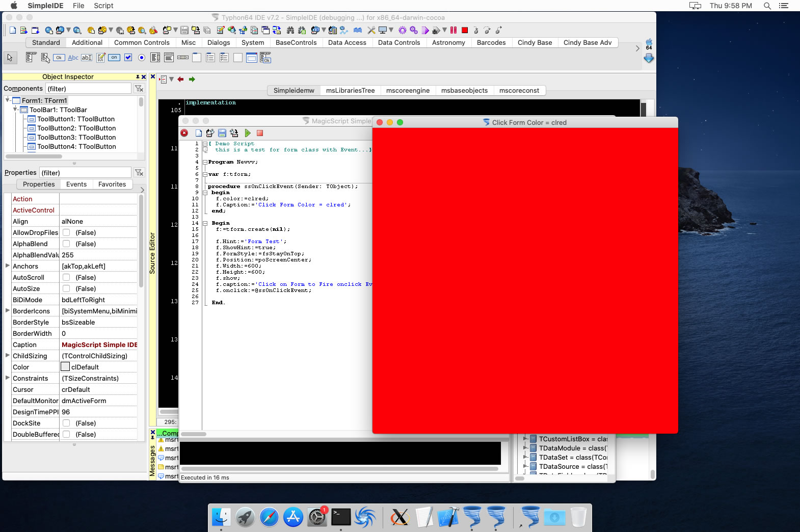
Task: Expand the ChildSizing property
Action: (x=7, y=355)
